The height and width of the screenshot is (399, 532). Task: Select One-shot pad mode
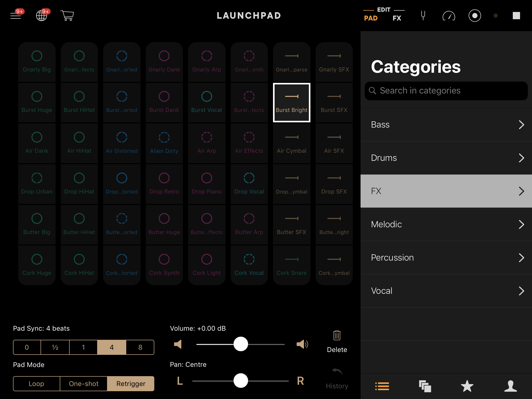84,384
